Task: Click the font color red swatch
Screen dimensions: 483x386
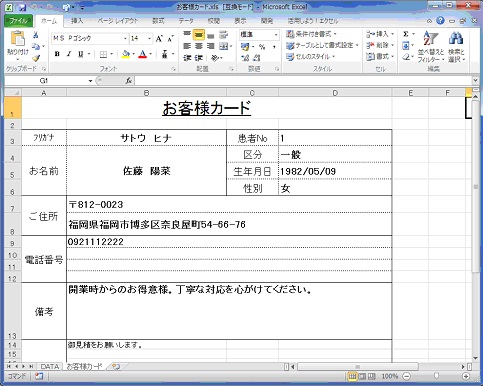Action: coord(143,54)
